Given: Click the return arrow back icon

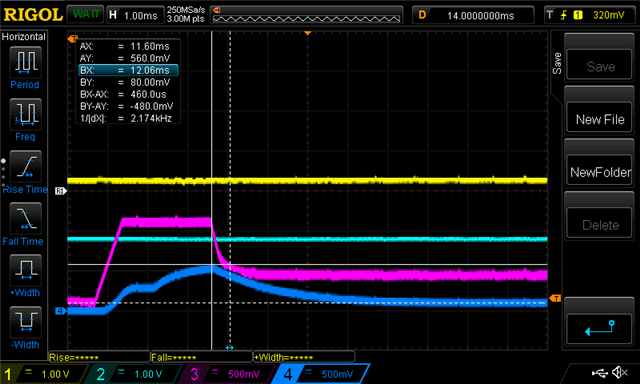Looking at the screenshot, I should pyautogui.click(x=599, y=328).
